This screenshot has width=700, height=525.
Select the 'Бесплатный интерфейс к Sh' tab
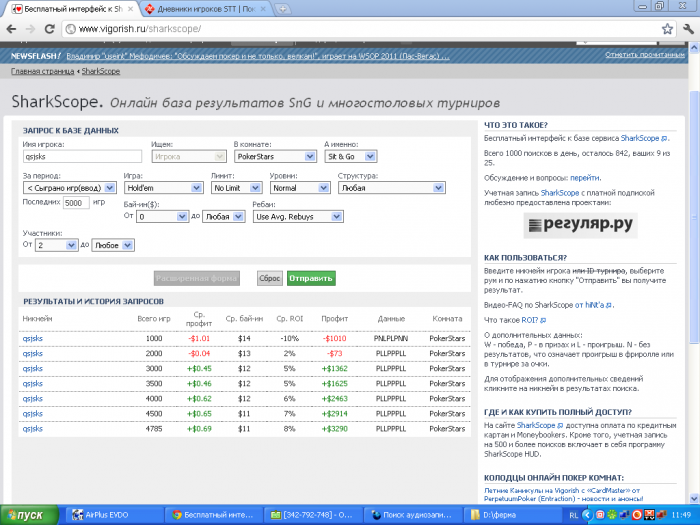click(73, 9)
